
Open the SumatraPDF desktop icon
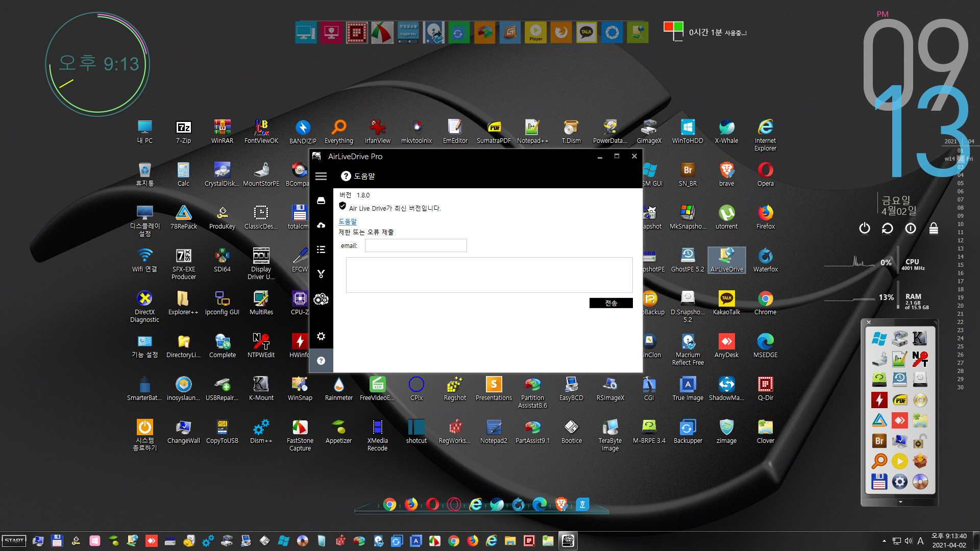coord(494,132)
